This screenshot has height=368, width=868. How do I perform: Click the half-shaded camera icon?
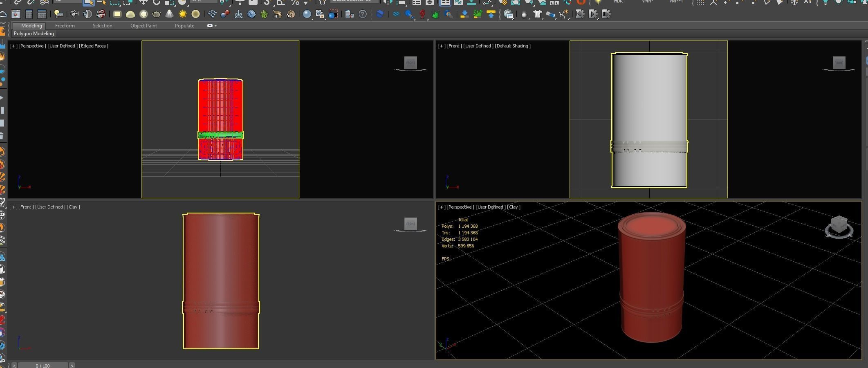tap(87, 14)
